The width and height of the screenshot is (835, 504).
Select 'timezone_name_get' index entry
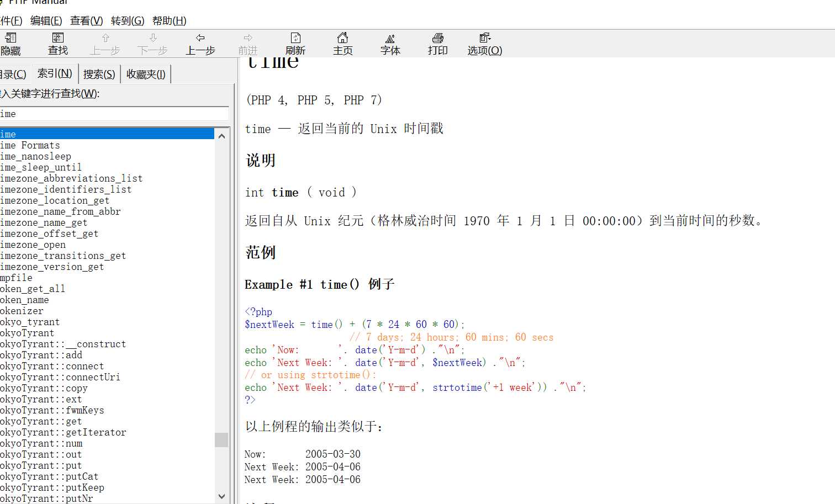[44, 222]
